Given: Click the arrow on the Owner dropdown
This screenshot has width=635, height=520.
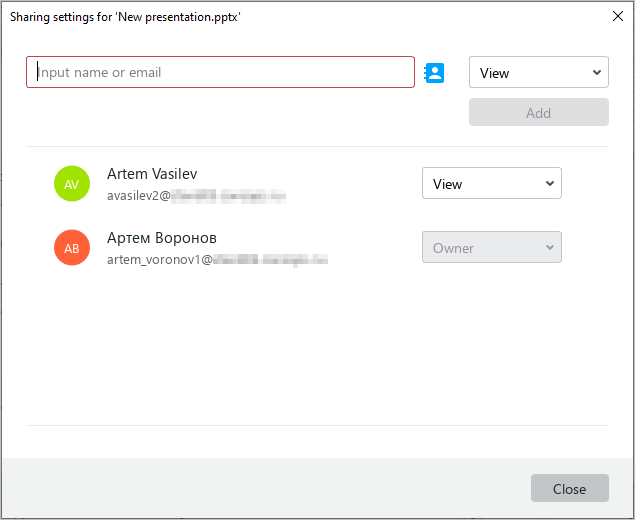Looking at the screenshot, I should click(549, 248).
